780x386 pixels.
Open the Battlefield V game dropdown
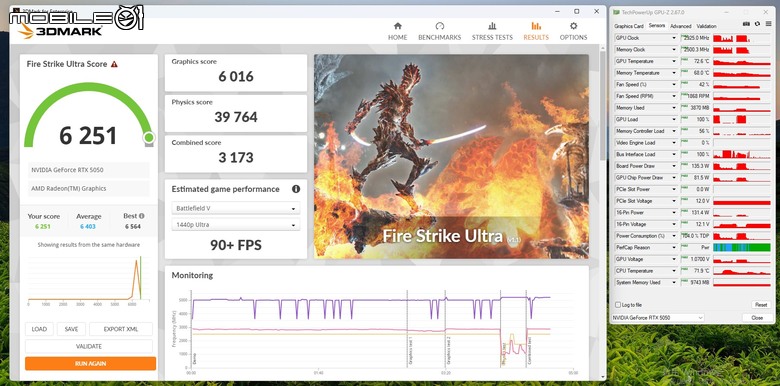tap(236, 208)
